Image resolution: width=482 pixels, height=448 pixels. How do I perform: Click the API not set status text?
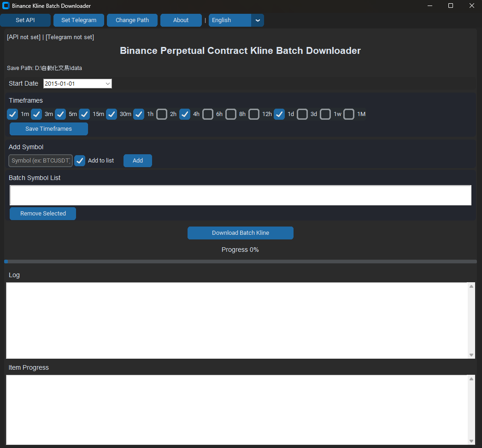[x=24, y=37]
